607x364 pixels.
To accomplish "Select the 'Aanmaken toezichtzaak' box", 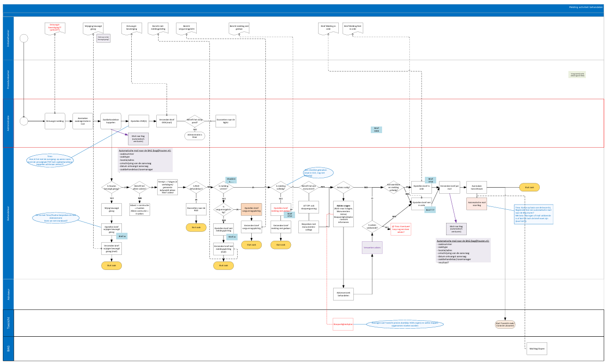I will pyautogui.click(x=477, y=187).
